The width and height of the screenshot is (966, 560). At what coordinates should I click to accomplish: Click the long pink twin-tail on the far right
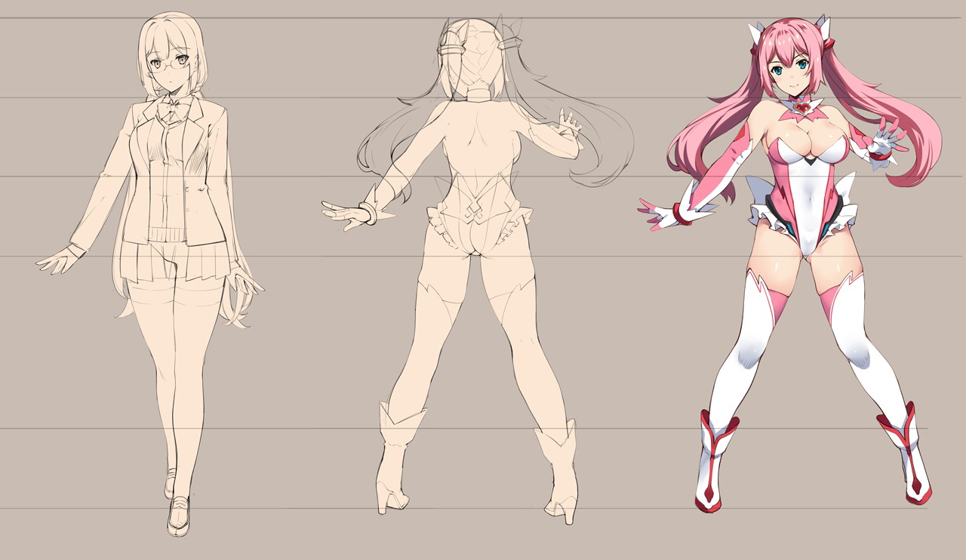[x=917, y=151]
